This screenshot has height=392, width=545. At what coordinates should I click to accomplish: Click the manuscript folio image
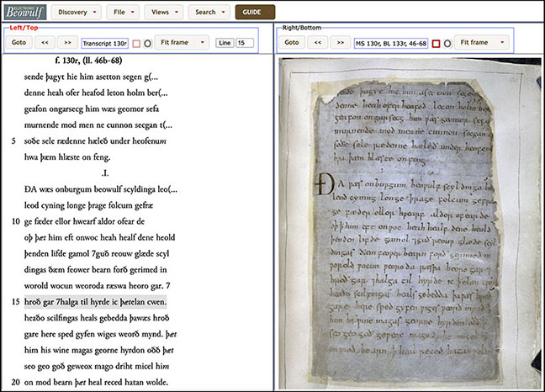tap(410, 223)
